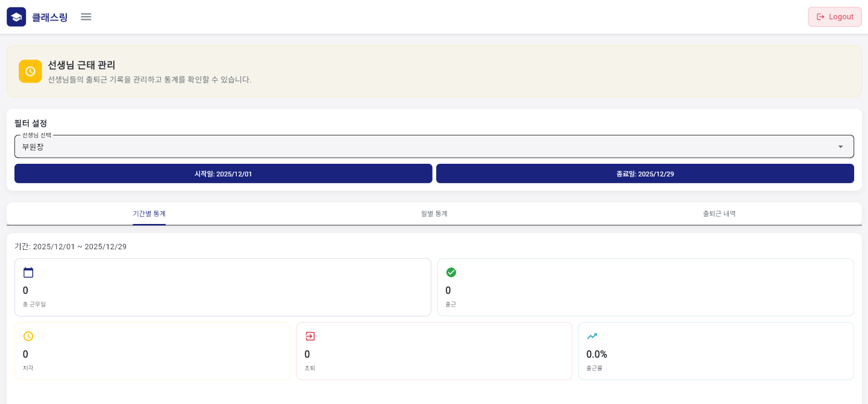Image resolution: width=868 pixels, height=404 pixels.
Task: Click the yellow clock attendance header icon
Action: click(30, 71)
